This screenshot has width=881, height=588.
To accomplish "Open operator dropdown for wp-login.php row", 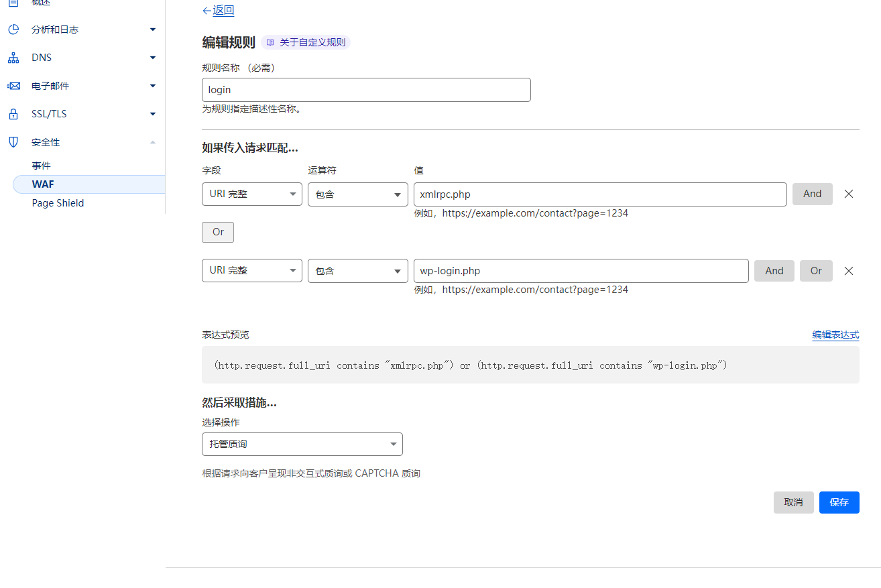I will tap(358, 271).
